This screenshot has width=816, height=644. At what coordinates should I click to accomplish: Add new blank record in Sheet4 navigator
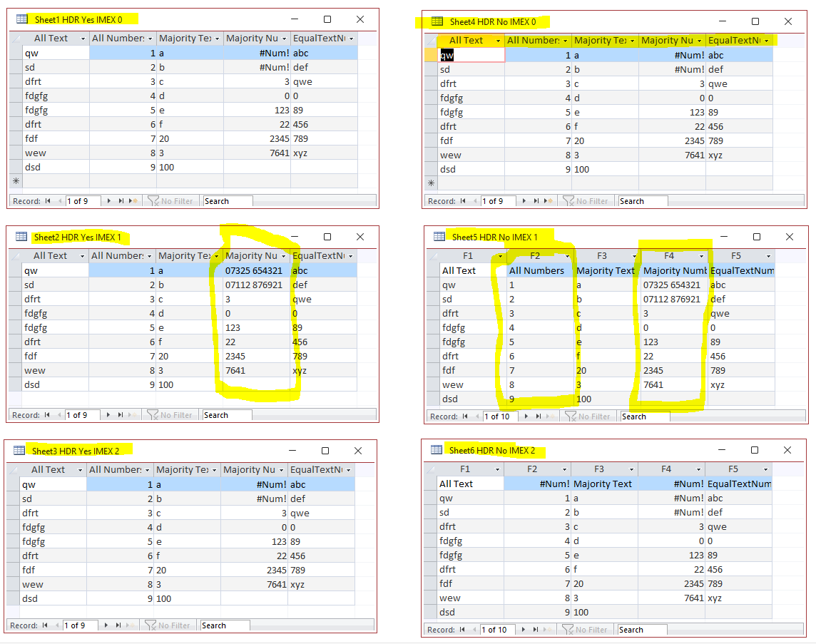tap(549, 201)
